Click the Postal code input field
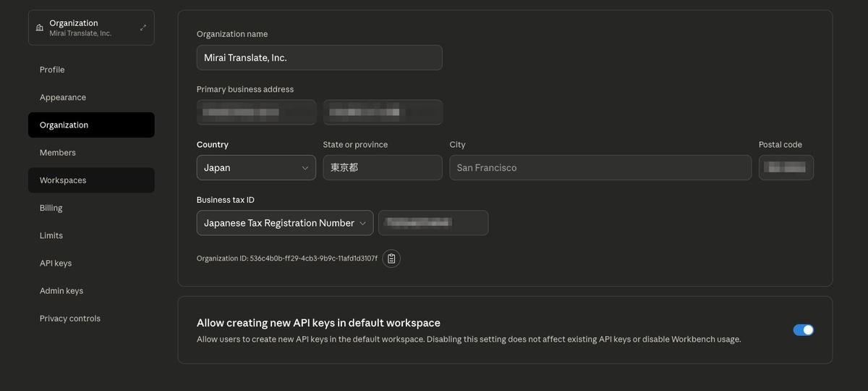Image resolution: width=868 pixels, height=391 pixels. tap(786, 168)
